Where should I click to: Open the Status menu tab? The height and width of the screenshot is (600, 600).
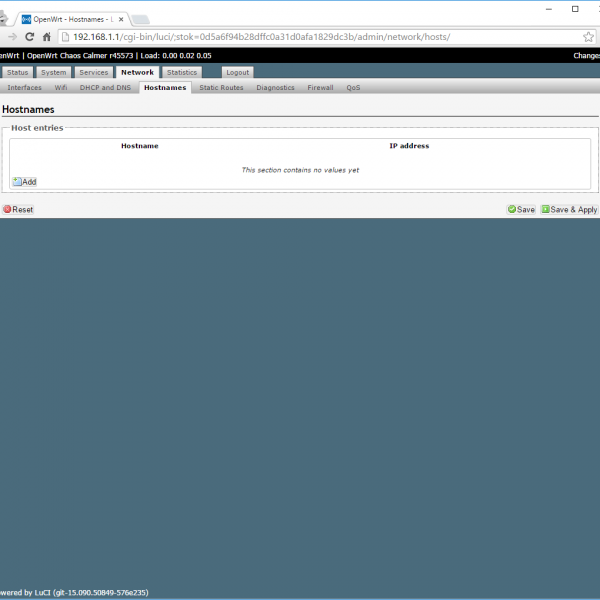coord(17,73)
